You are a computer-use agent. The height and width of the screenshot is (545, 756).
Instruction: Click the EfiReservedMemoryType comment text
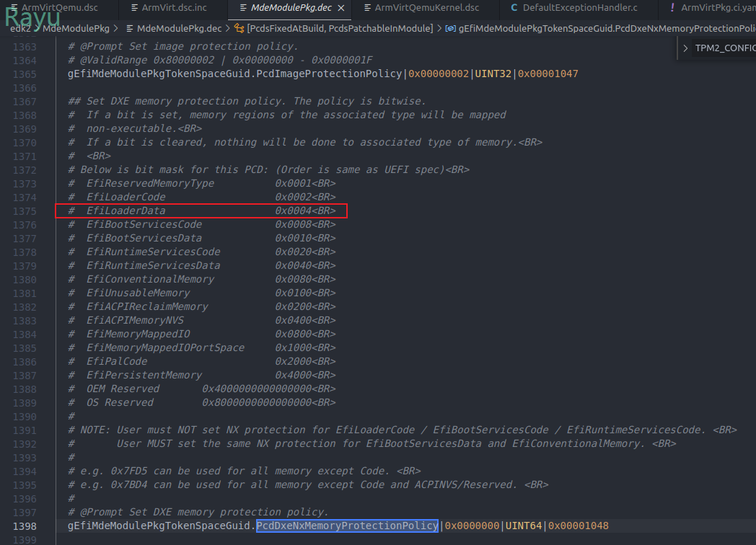151,183
